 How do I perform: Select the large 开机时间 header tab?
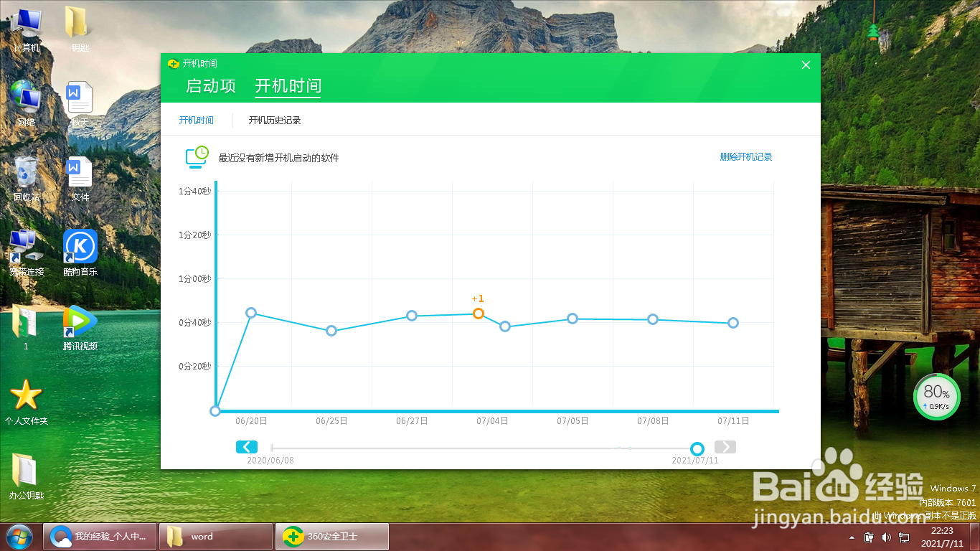[288, 86]
